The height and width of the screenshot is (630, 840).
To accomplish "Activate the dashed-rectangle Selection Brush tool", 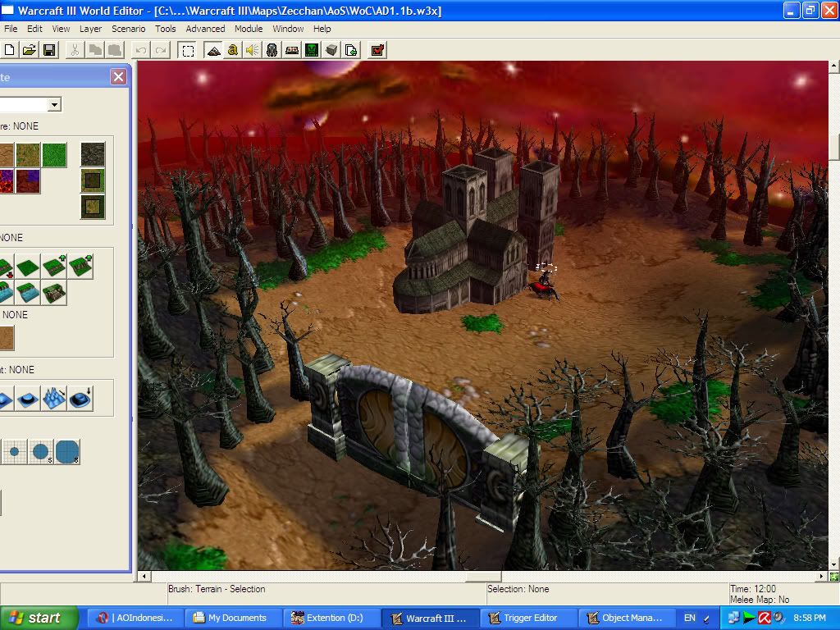I will pyautogui.click(x=188, y=50).
